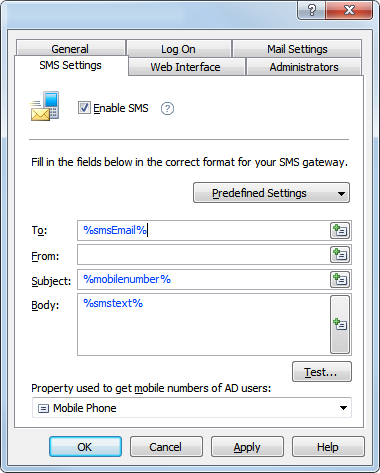The height and width of the screenshot is (473, 380).
Task: Close the dialog with the X button
Action: click(x=349, y=10)
